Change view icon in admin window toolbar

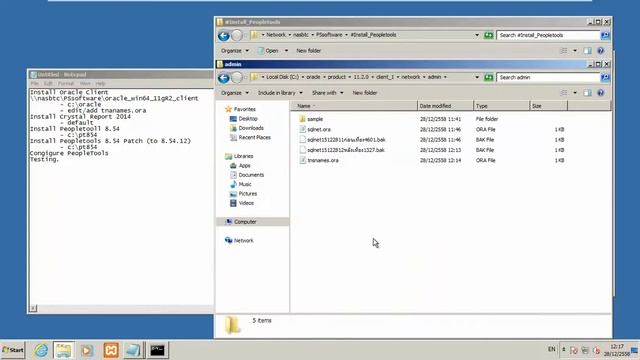click(x=564, y=93)
